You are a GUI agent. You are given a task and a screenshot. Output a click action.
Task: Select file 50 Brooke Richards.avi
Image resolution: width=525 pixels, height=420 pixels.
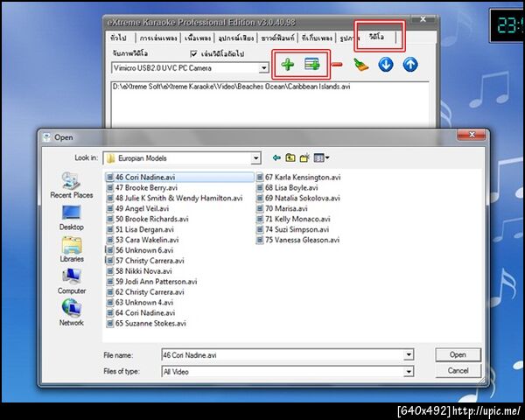148,219
